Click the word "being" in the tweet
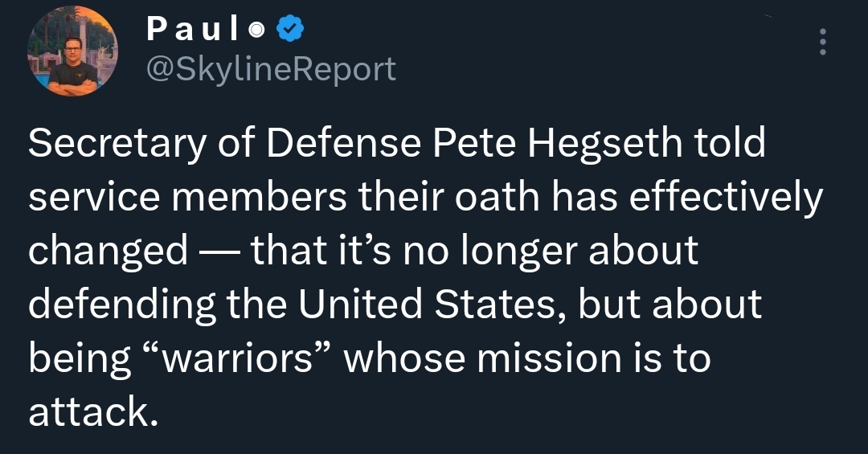 (x=80, y=358)
